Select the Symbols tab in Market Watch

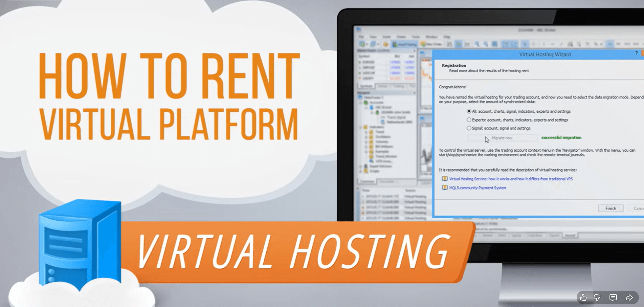(x=366, y=86)
